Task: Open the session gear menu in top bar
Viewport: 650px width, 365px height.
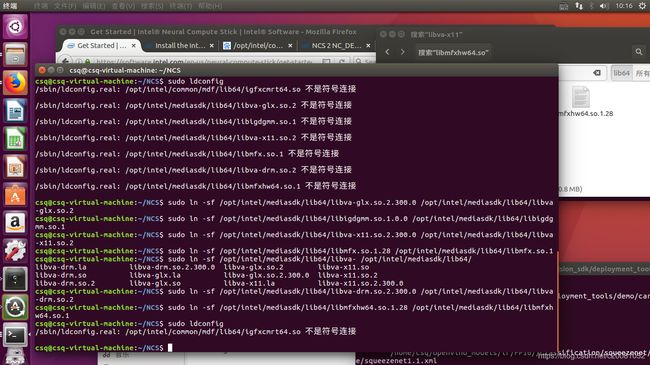Action: (642, 6)
